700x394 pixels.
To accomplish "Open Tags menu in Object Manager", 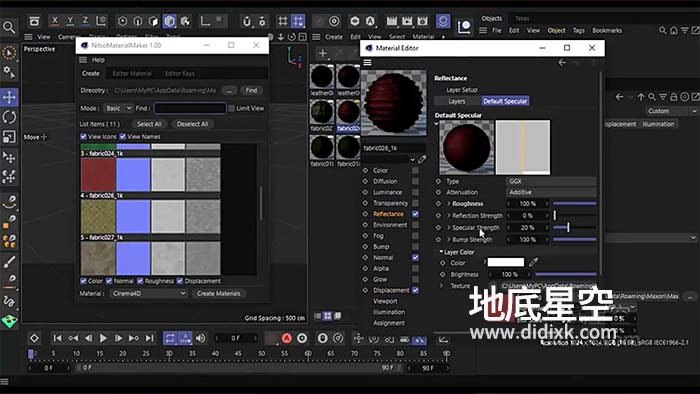I will pos(579,30).
